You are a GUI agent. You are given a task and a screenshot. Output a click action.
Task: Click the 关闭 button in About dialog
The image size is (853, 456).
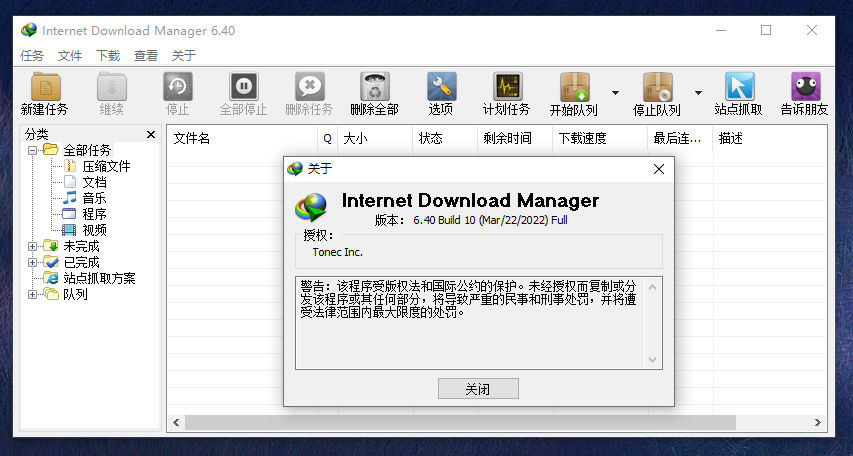478,389
